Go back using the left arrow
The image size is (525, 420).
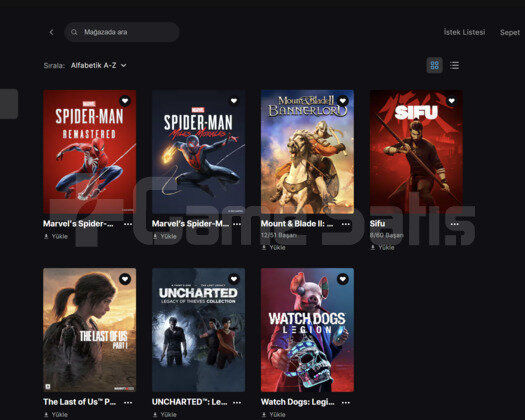(51, 32)
